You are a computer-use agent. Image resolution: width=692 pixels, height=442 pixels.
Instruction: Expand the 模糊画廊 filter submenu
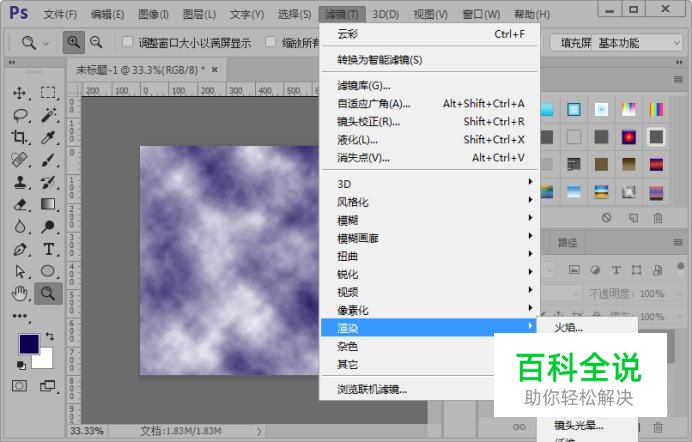coord(429,238)
